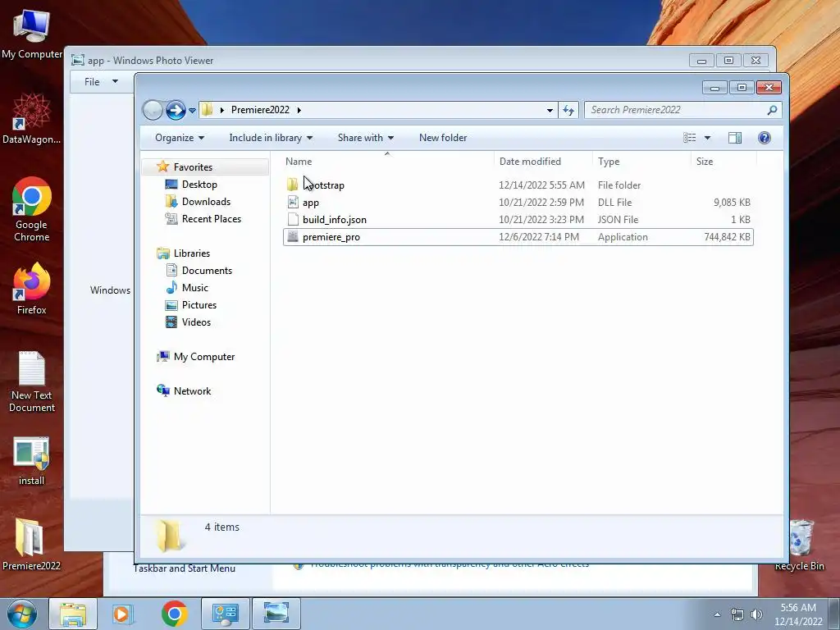Expand the arrow after Premiere2022 breadcrumb
840x630 pixels.
(299, 111)
